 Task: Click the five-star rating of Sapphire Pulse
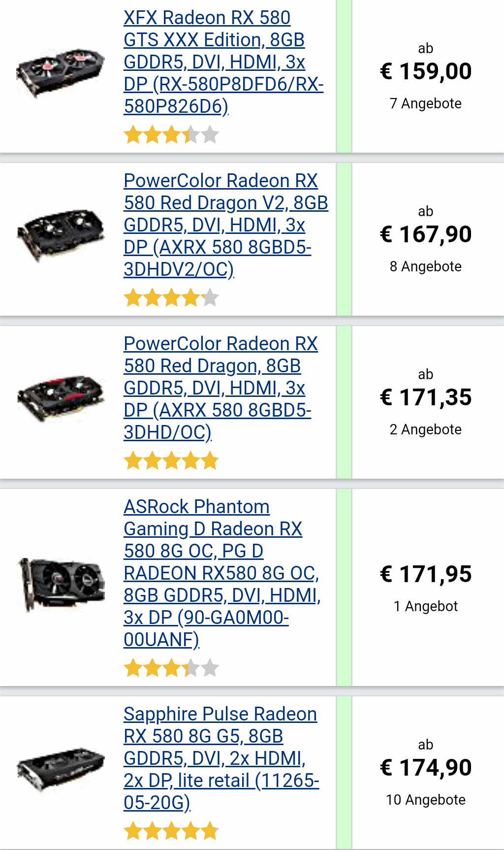(171, 831)
